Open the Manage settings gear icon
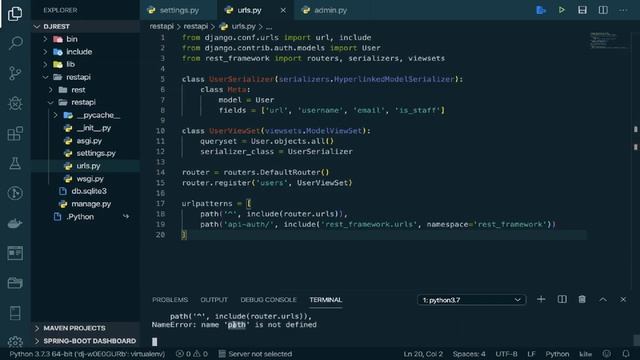The width and height of the screenshot is (640, 360). click(x=15, y=342)
